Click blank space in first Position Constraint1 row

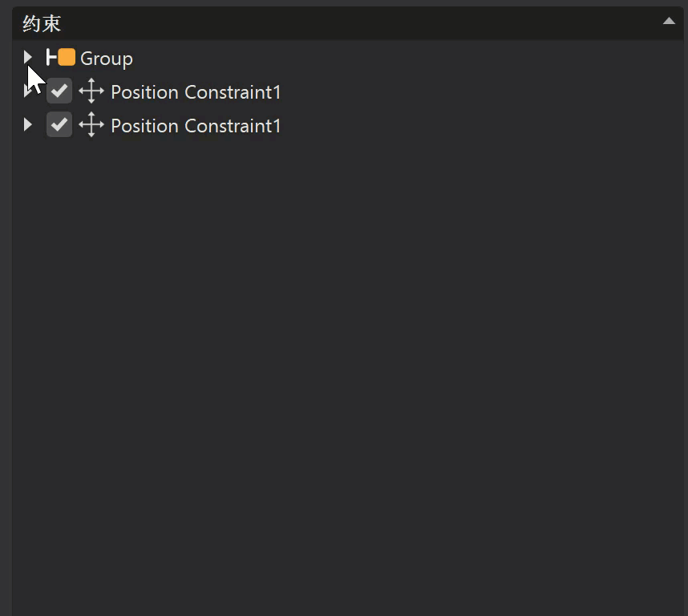tap(481, 92)
